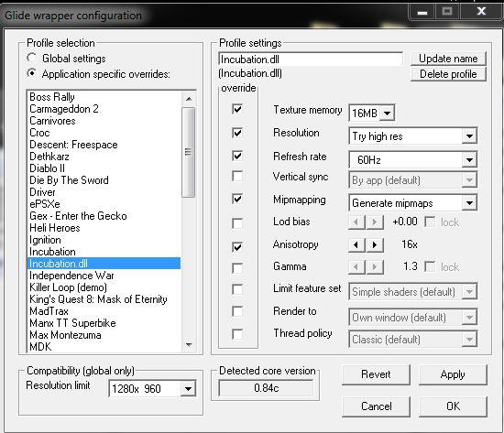
Task: Open the Resolution limit combo box
Action: coord(188,389)
